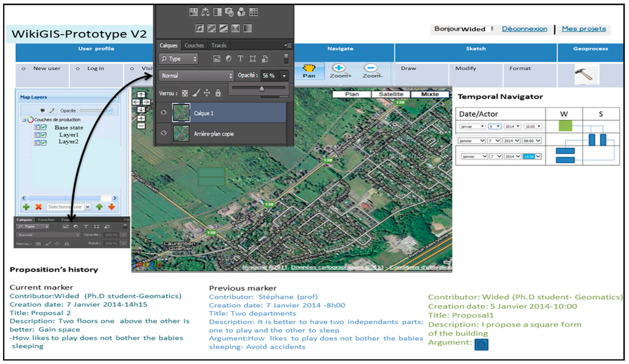Screen dimensions: 629x364
Task: Click the red X delete layer icon
Action: [38, 207]
